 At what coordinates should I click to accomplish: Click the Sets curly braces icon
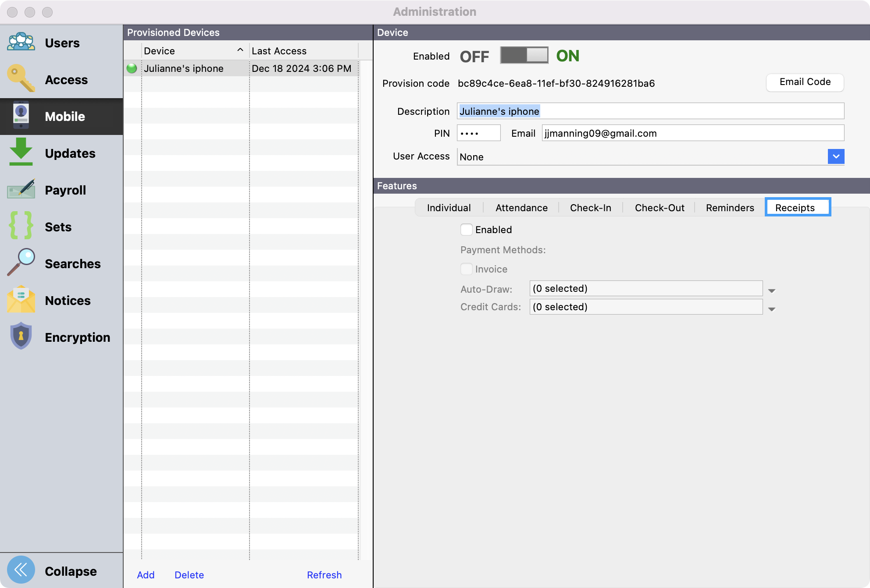pyautogui.click(x=21, y=226)
